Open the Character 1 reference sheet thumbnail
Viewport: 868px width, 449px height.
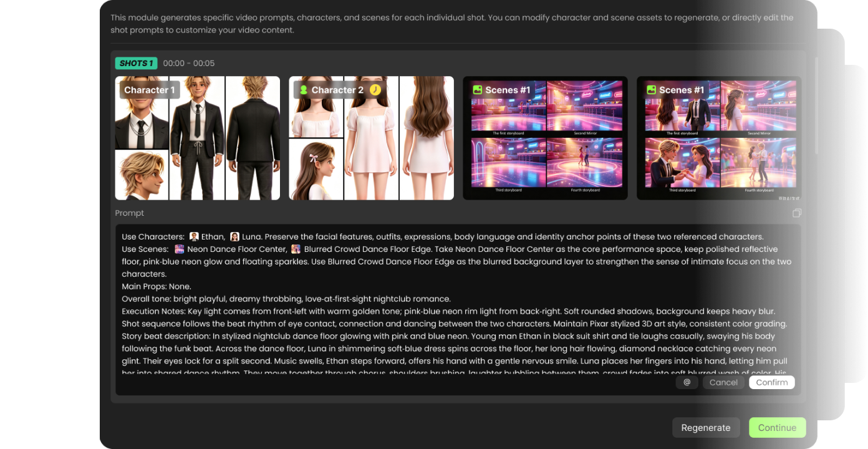[x=198, y=138]
